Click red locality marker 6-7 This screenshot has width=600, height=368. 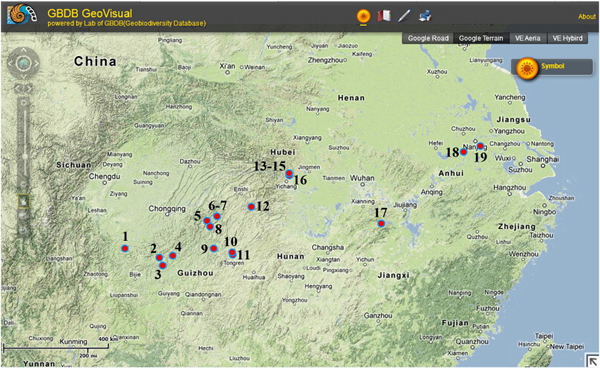pos(217,217)
